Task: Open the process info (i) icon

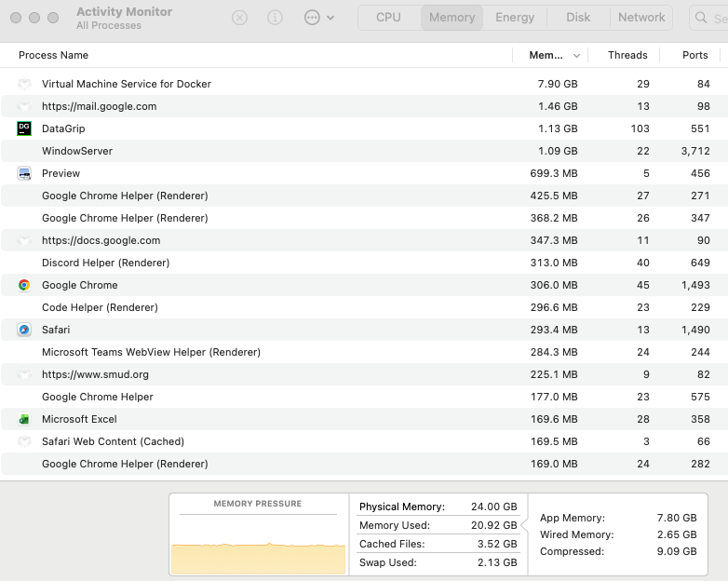Action: [275, 18]
